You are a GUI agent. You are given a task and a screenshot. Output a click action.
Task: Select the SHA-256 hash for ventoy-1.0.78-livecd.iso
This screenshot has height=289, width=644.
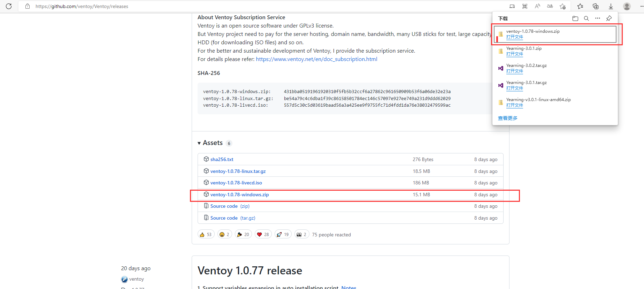coord(367,105)
